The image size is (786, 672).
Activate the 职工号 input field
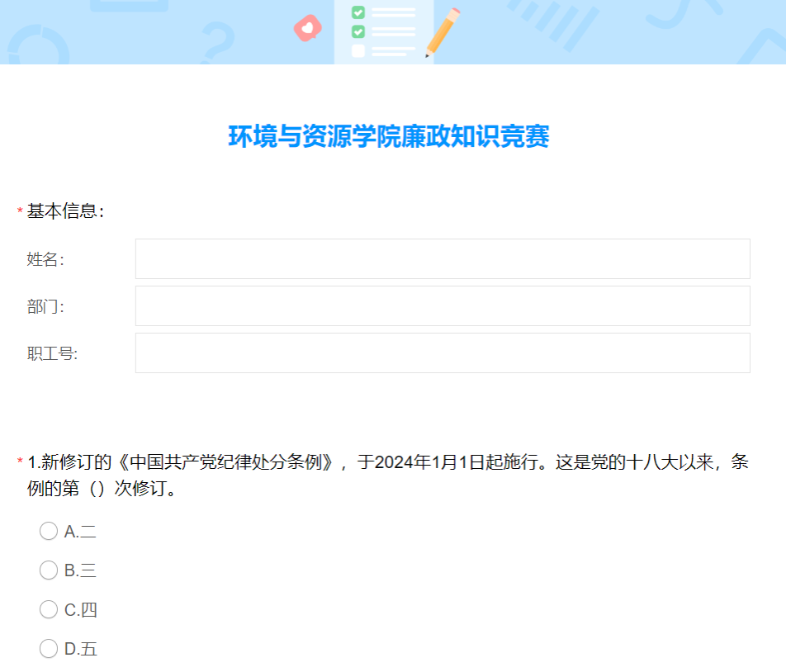[443, 353]
